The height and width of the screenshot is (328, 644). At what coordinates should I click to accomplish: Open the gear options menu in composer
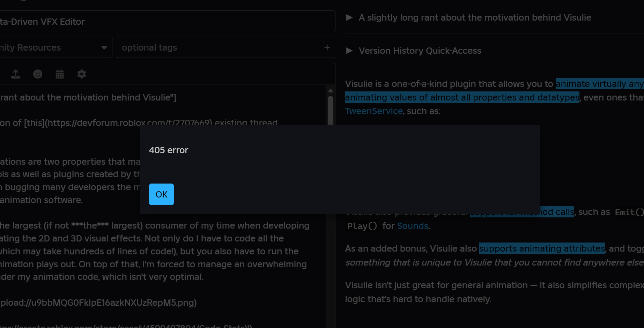tap(82, 74)
